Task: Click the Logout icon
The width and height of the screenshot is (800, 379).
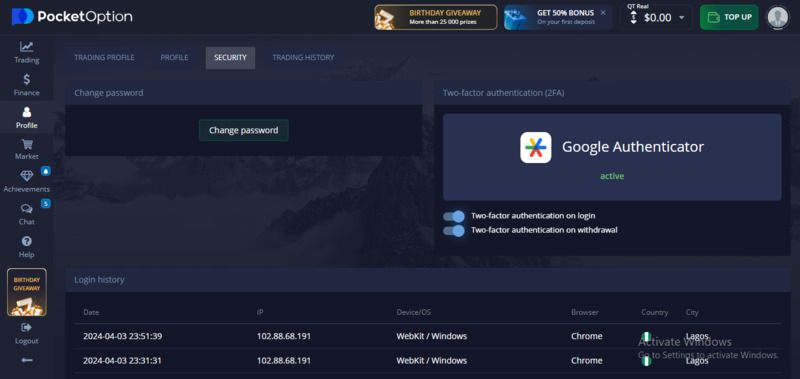Action: point(27,327)
